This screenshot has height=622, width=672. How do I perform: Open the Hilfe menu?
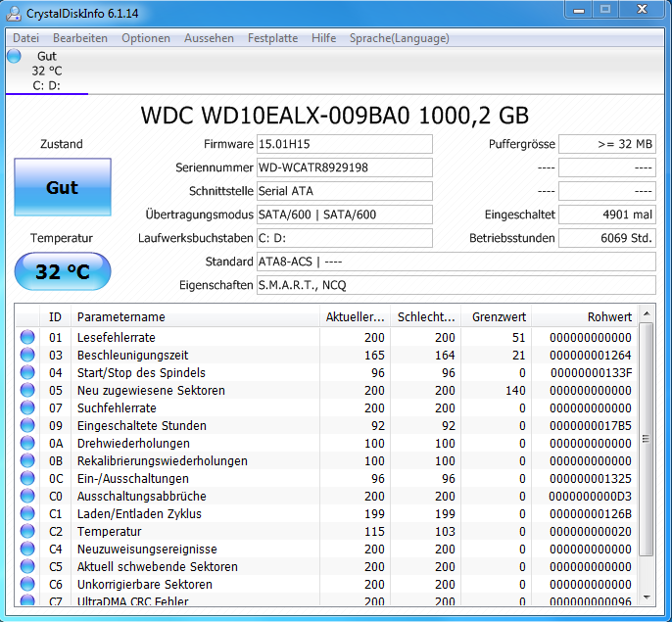(x=323, y=38)
